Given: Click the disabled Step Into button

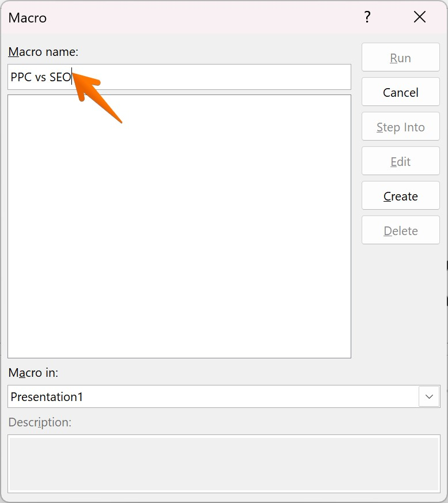Looking at the screenshot, I should [x=400, y=127].
